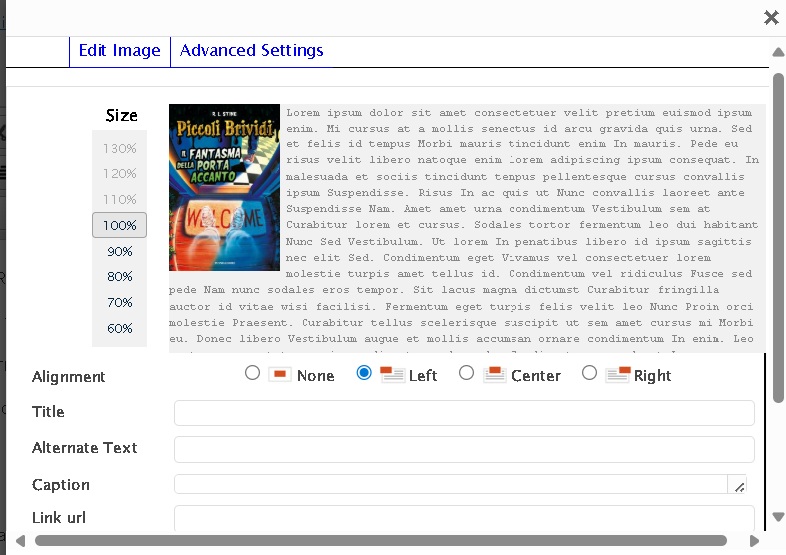Click the book cover preview image
786x555 pixels.
[x=224, y=188]
